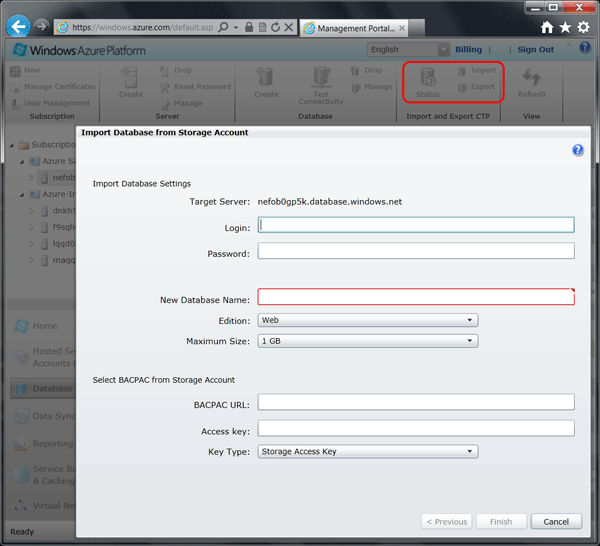The width and height of the screenshot is (600, 546).
Task: Open the Billing link
Action: point(468,49)
